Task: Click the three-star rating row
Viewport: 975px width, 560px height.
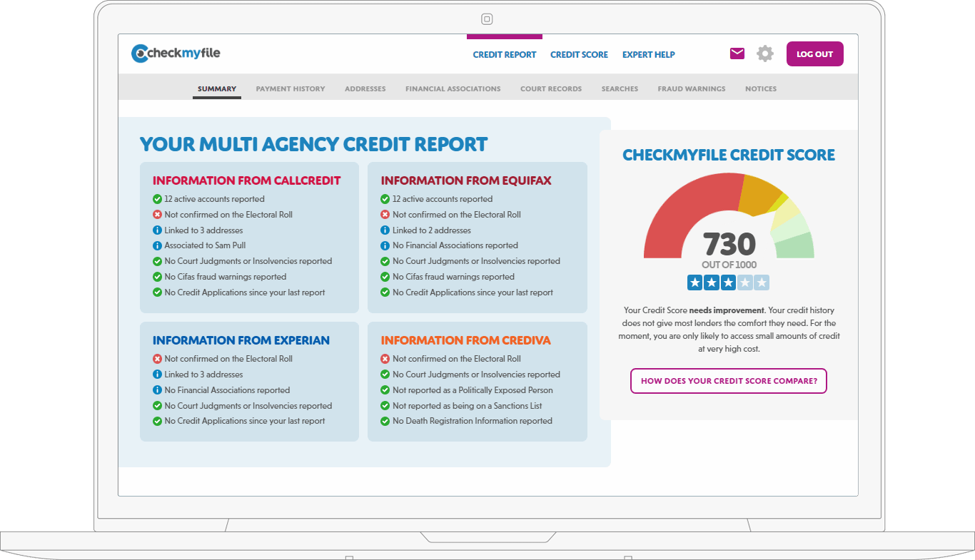Action: point(729,282)
